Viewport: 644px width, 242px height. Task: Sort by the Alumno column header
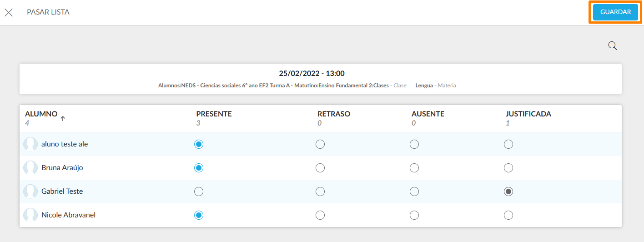click(x=41, y=114)
